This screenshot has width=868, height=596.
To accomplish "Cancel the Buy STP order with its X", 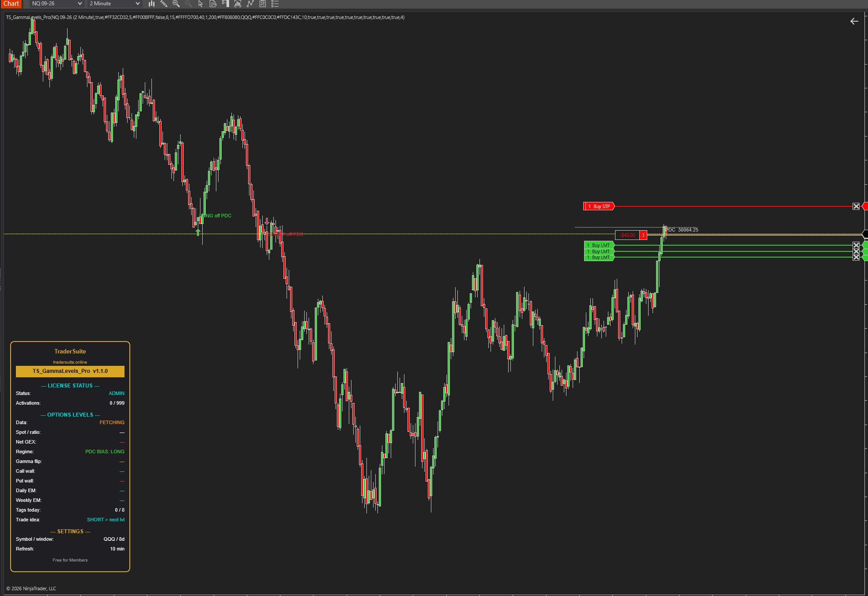I will [856, 206].
